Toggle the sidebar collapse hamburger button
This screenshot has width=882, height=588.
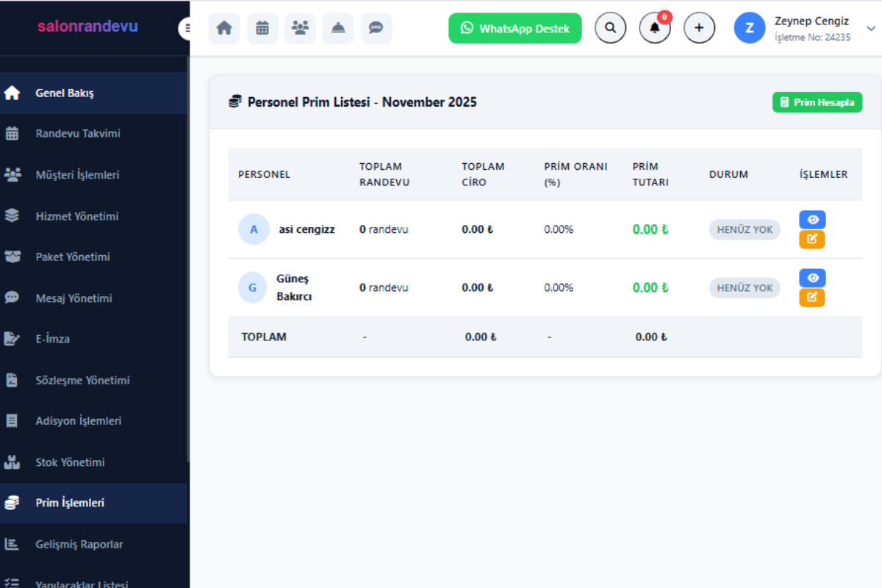click(186, 28)
